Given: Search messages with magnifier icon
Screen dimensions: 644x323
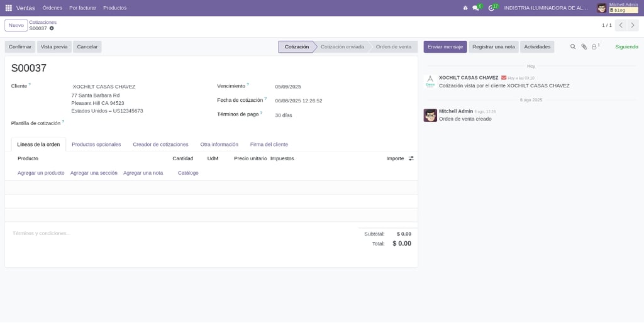Looking at the screenshot, I should pos(573,47).
